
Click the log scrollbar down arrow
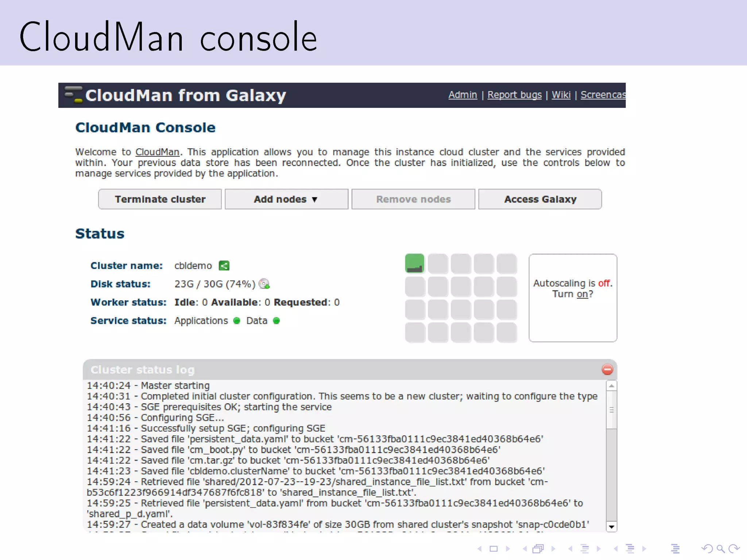pyautogui.click(x=612, y=526)
